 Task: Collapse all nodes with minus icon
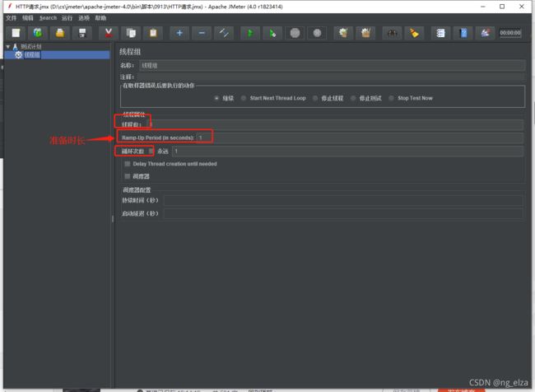click(202, 33)
